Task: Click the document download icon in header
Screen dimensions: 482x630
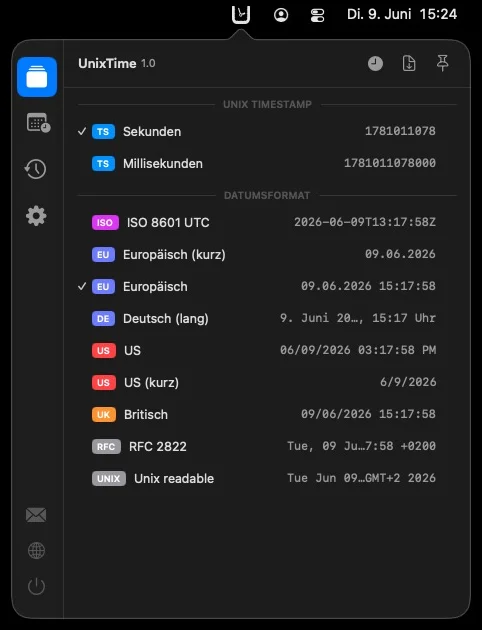Action: point(409,63)
